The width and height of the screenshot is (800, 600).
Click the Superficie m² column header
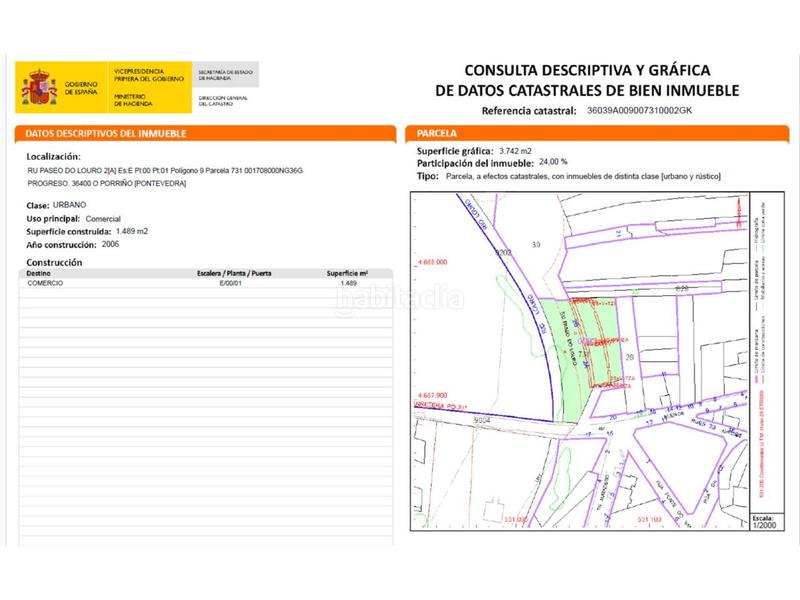coord(347,272)
